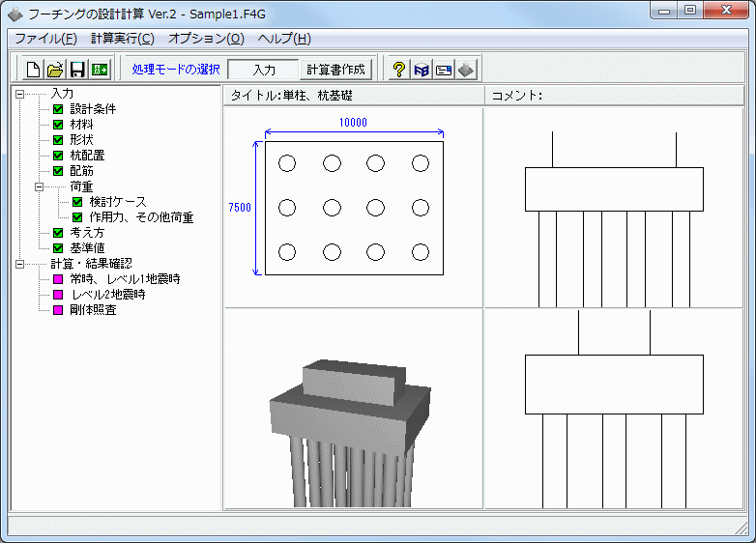
Task: Select 設計条件 tree item
Action: point(93,109)
